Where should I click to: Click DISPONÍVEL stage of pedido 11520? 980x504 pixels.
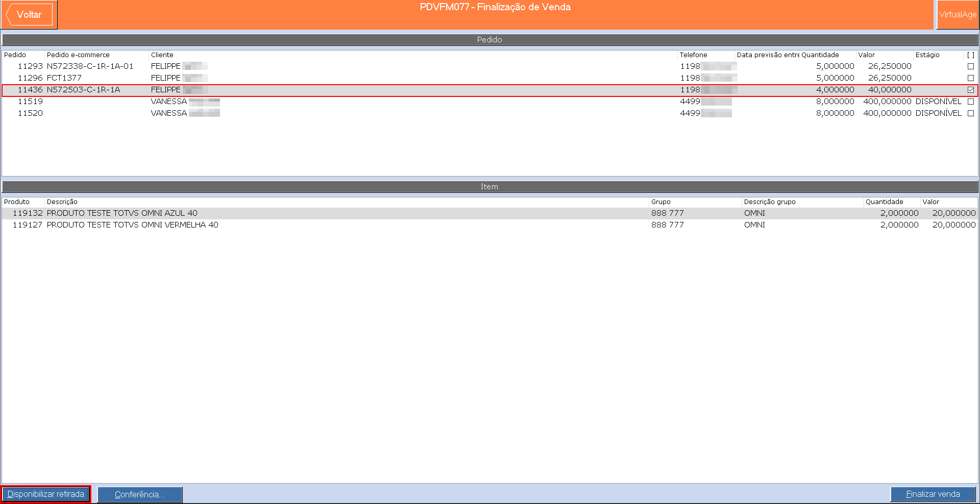938,113
